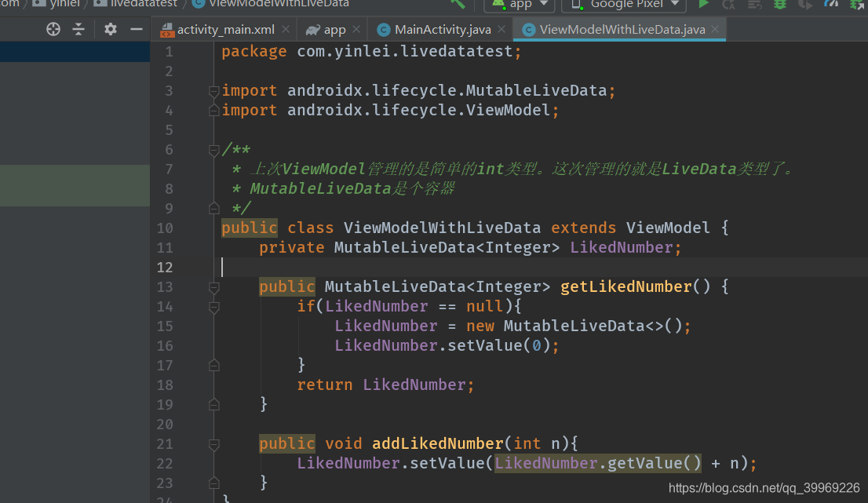
Task: Hide the Project panel with the minimize dash
Action: (135, 28)
